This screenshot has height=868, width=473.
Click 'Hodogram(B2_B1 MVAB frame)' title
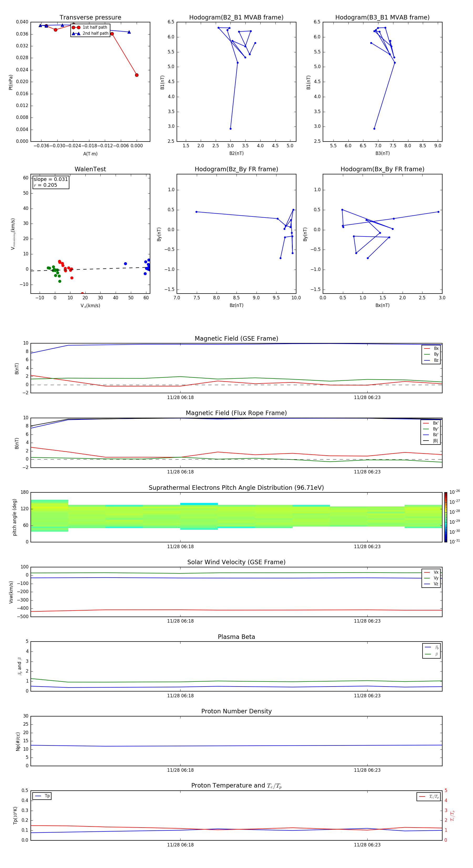tap(236, 18)
